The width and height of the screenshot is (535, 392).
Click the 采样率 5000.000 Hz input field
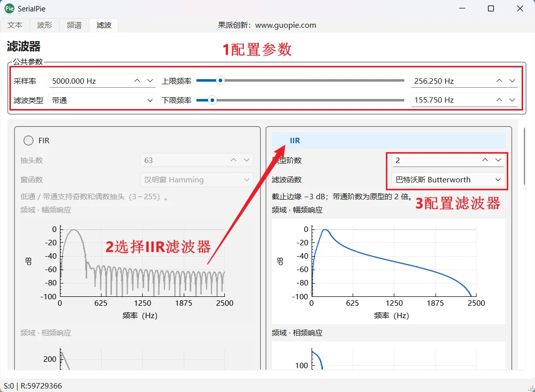[x=103, y=81]
